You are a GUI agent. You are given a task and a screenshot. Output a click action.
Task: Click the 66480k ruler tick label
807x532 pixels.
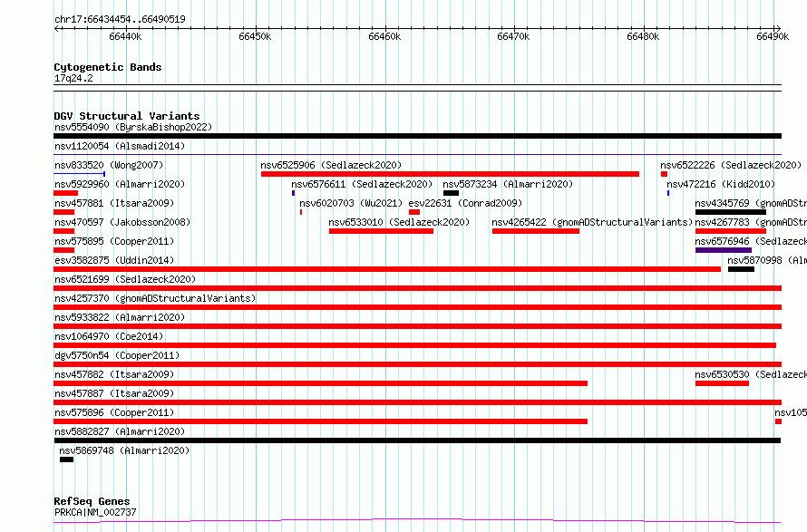point(643,36)
